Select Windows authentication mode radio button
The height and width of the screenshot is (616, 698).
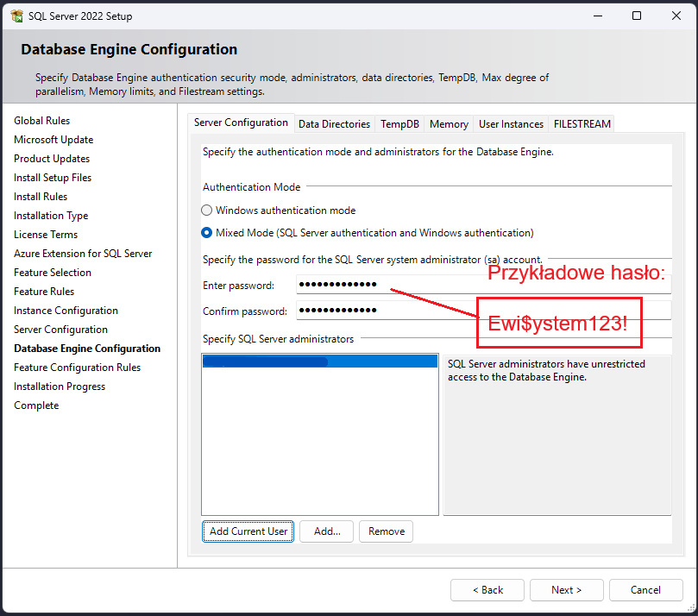pyautogui.click(x=206, y=211)
